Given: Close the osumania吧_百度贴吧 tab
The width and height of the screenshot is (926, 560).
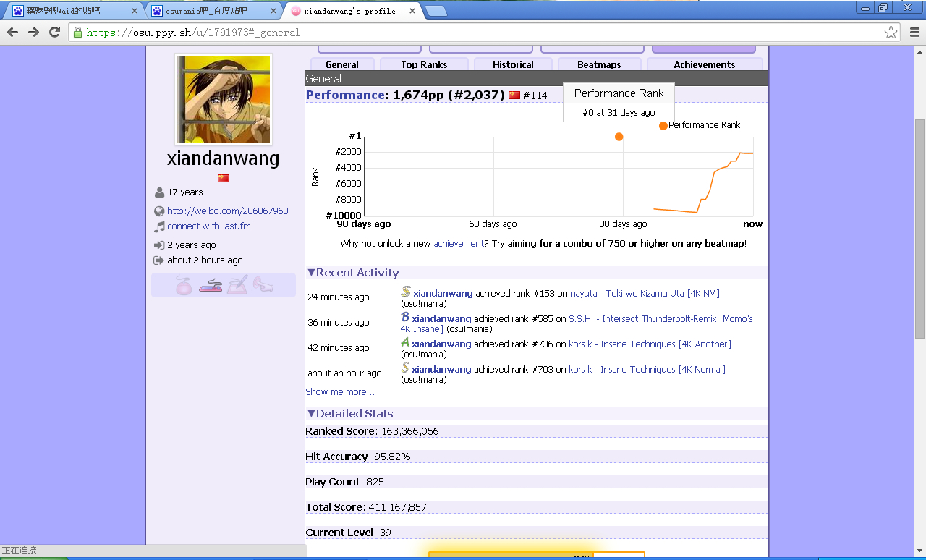Looking at the screenshot, I should pyautogui.click(x=272, y=11).
